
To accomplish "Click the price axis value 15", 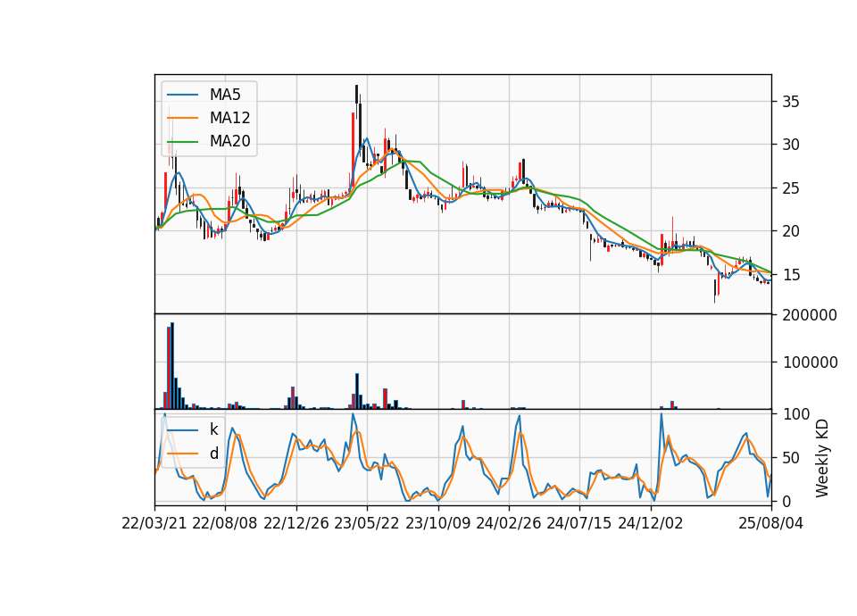I will pos(791,275).
